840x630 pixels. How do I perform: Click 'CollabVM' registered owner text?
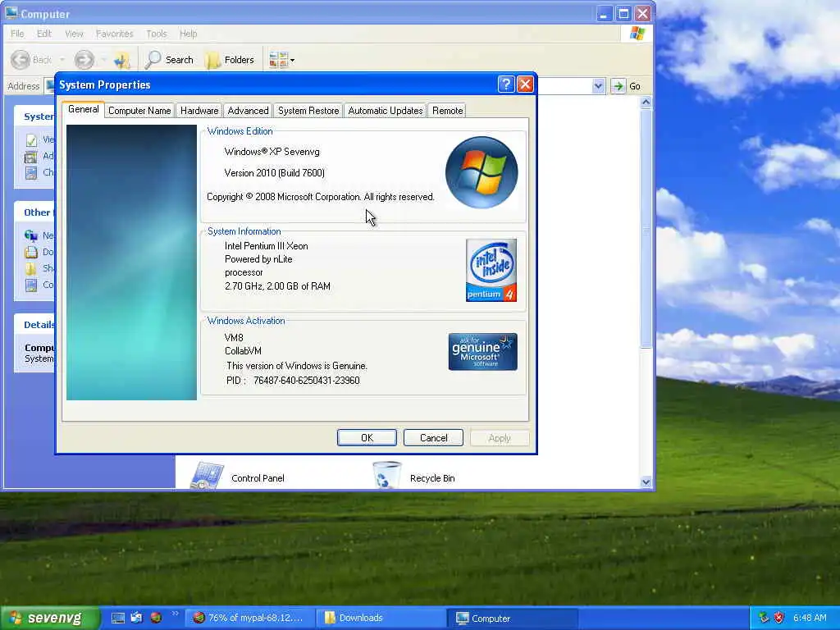click(x=243, y=351)
